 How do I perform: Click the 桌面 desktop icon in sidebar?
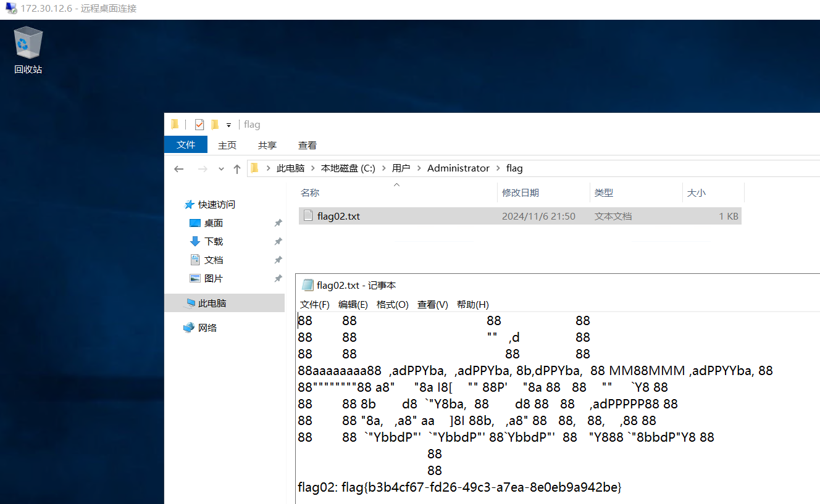tap(195, 223)
